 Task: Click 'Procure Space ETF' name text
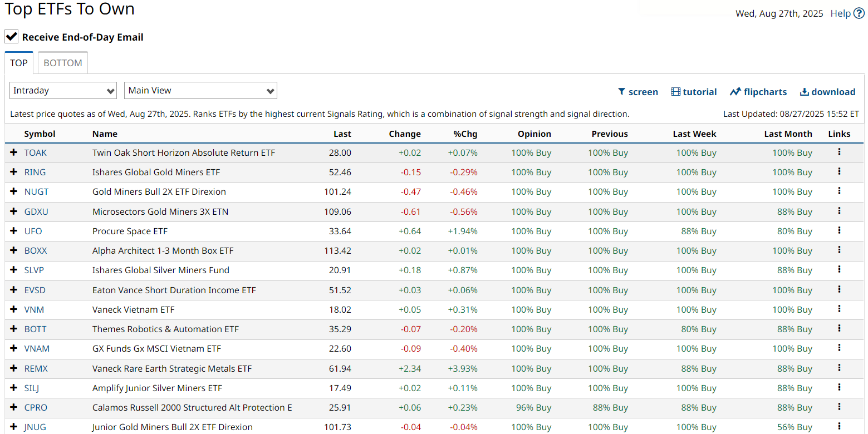tap(130, 231)
